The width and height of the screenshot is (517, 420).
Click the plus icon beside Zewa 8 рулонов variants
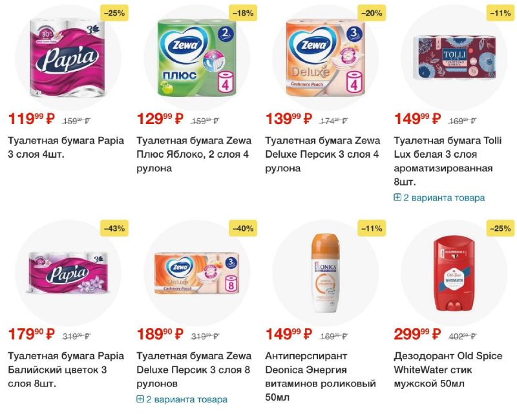click(140, 399)
